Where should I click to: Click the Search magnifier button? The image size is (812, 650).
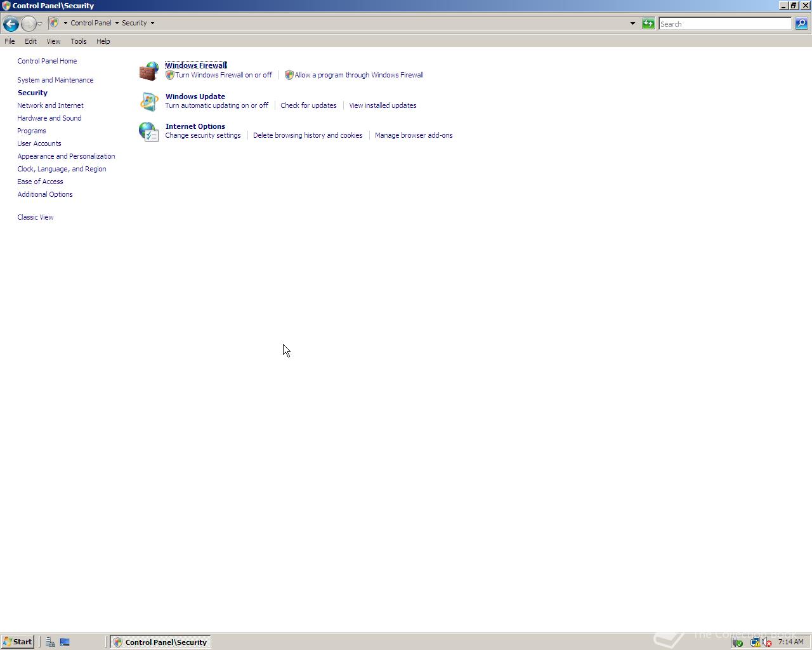pos(801,23)
